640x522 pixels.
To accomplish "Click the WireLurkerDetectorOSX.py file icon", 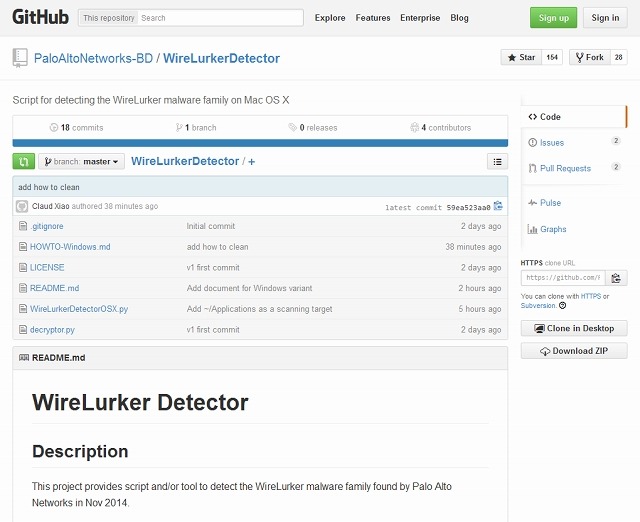I will 23,309.
